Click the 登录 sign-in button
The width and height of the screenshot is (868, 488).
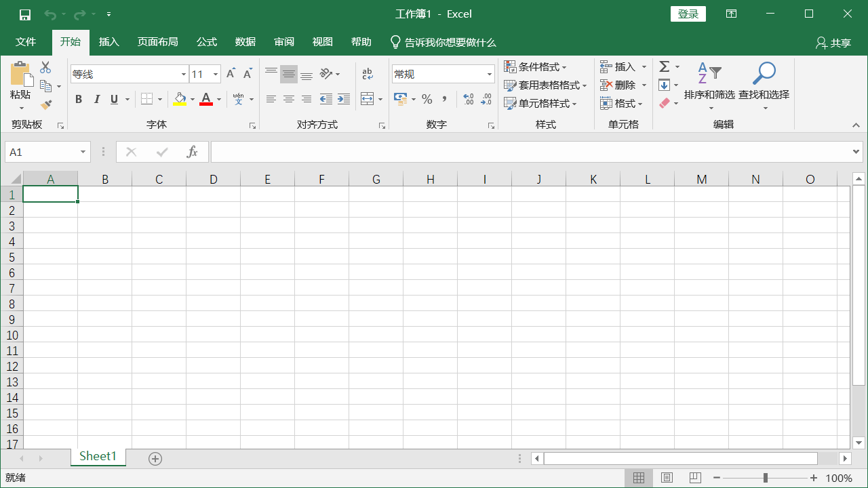[688, 14]
